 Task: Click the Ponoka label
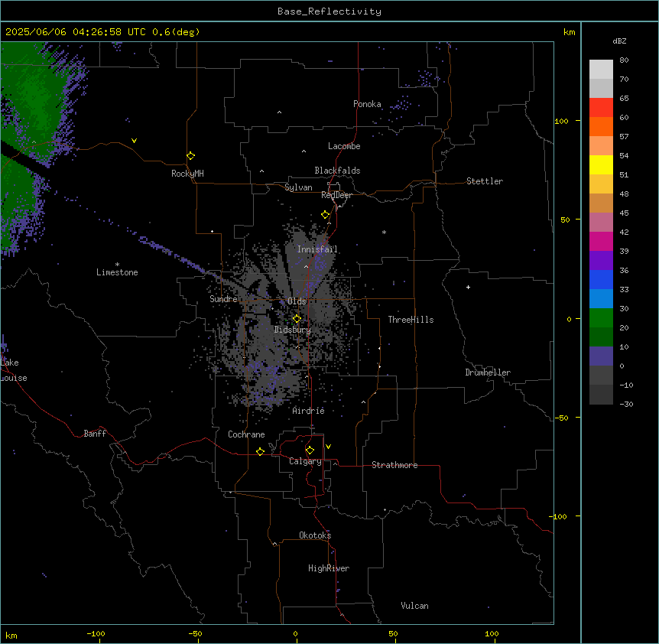pyautogui.click(x=367, y=104)
